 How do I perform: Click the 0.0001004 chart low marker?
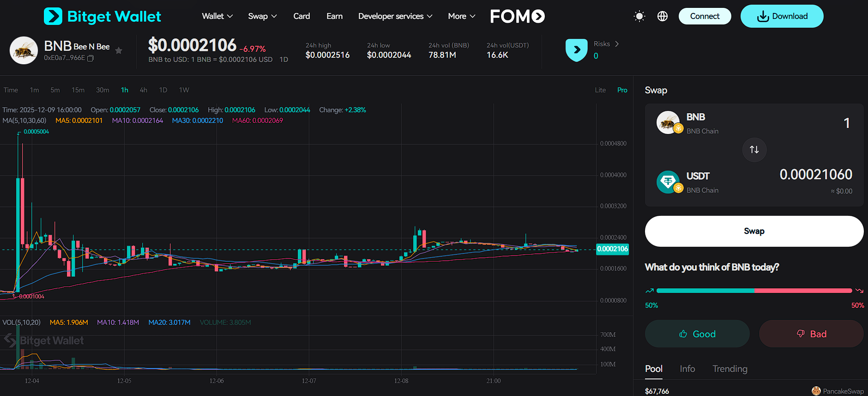[x=31, y=297]
